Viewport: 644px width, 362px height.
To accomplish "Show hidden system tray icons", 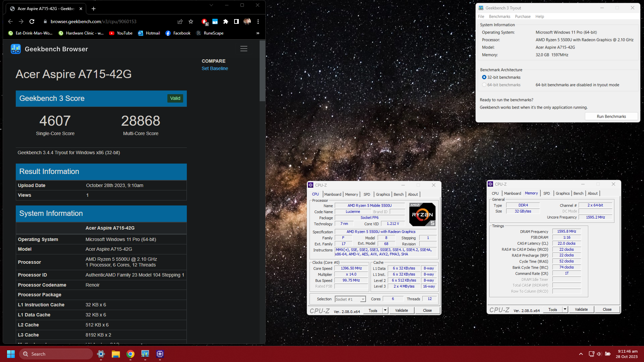I will (x=581, y=354).
